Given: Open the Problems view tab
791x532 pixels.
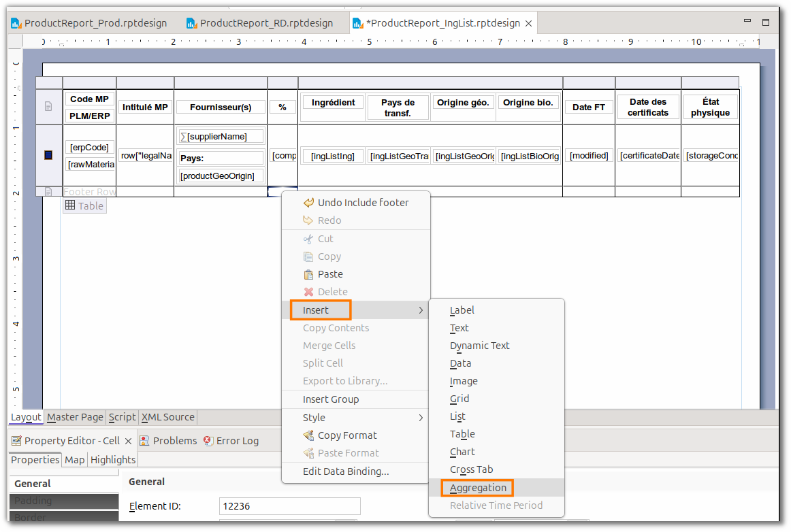Looking at the screenshot, I should point(169,441).
